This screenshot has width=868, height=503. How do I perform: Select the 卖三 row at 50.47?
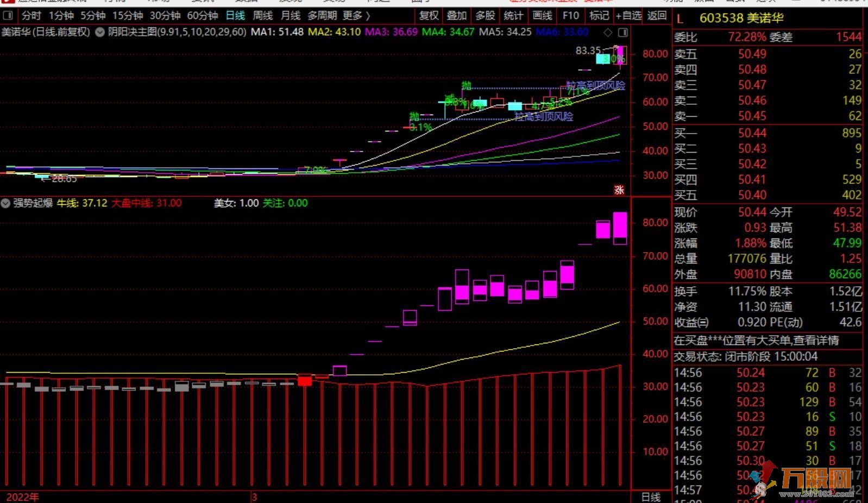pyautogui.click(x=768, y=85)
